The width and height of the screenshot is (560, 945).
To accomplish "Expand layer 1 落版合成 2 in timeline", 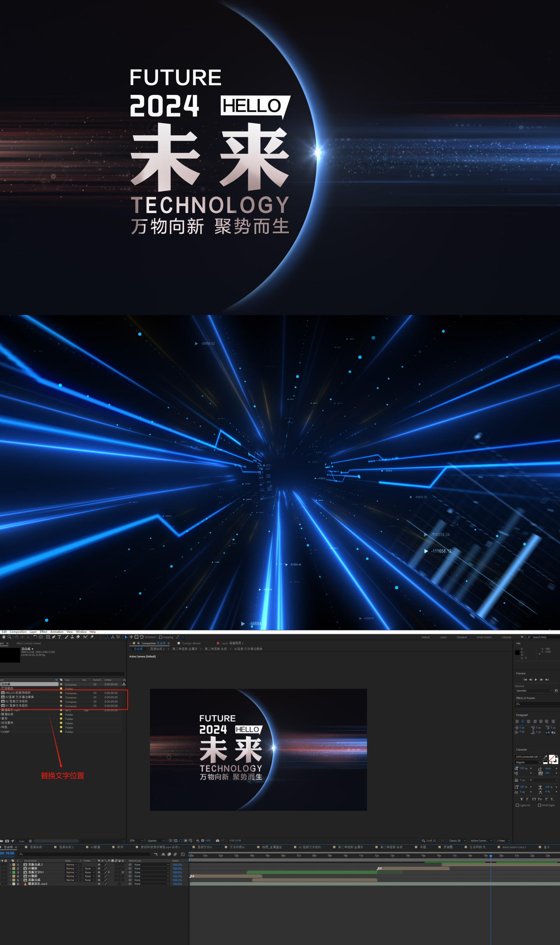I will (x=10, y=864).
